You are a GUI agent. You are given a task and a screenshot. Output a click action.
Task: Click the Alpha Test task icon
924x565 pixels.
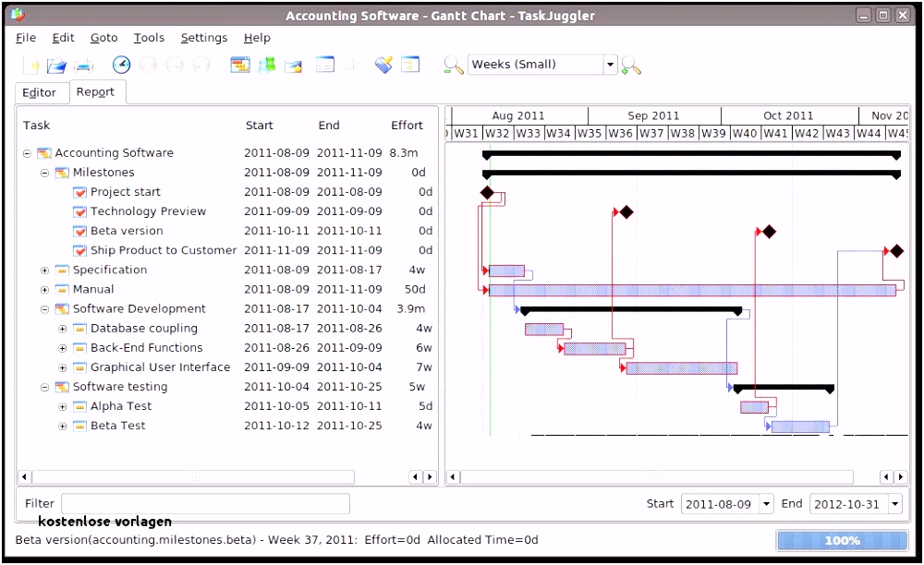click(79, 406)
